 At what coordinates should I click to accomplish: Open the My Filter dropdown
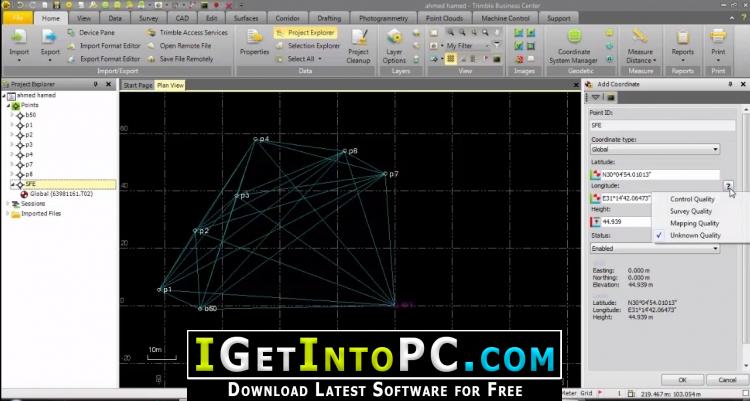point(468,46)
